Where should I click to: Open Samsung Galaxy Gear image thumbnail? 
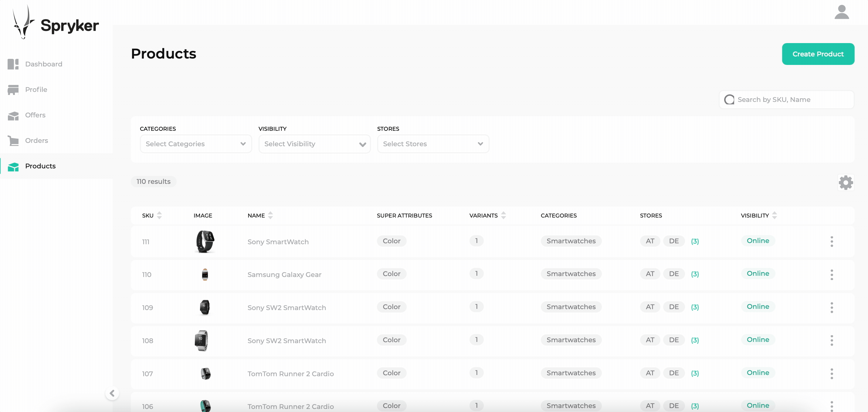[x=205, y=274]
